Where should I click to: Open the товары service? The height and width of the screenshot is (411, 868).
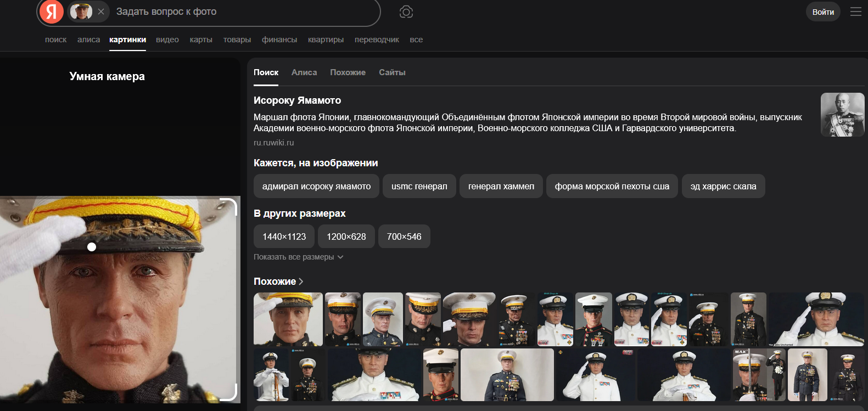click(x=237, y=40)
